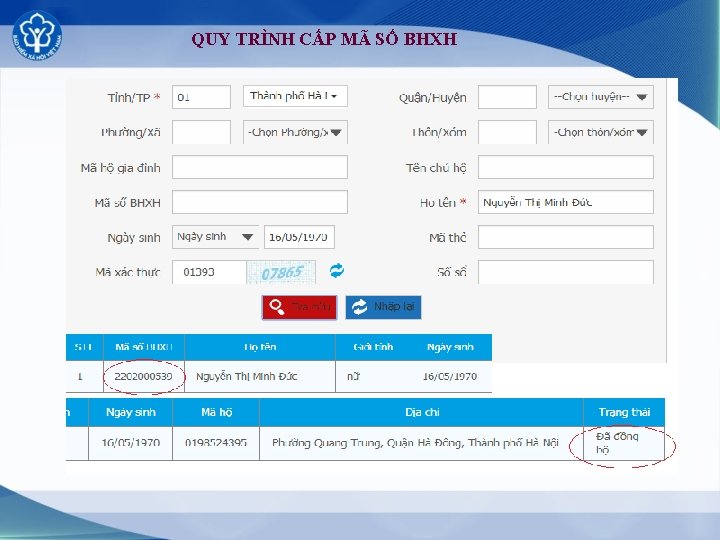
Task: Focus the Mã số BHXH input field
Action: pyautogui.click(x=260, y=202)
